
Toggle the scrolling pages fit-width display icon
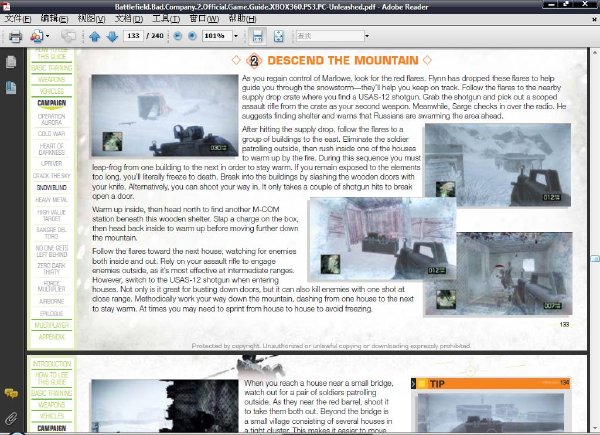click(x=258, y=36)
